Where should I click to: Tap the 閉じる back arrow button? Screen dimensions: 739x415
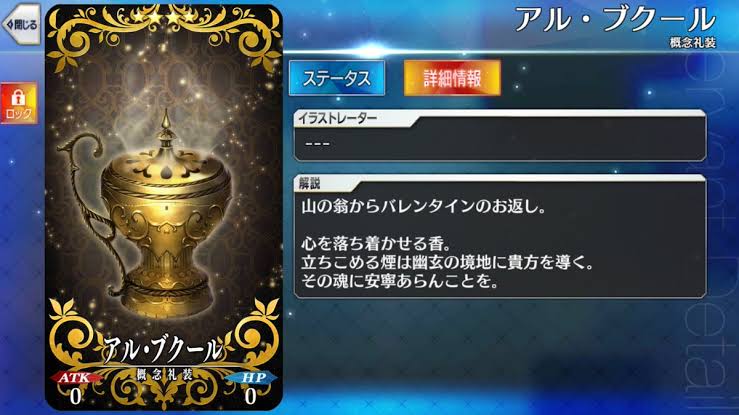[21, 24]
